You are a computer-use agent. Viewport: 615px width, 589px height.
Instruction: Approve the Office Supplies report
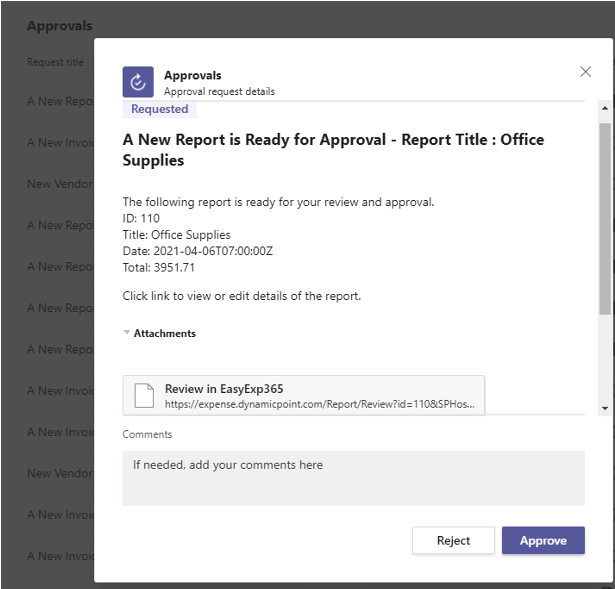(x=543, y=540)
